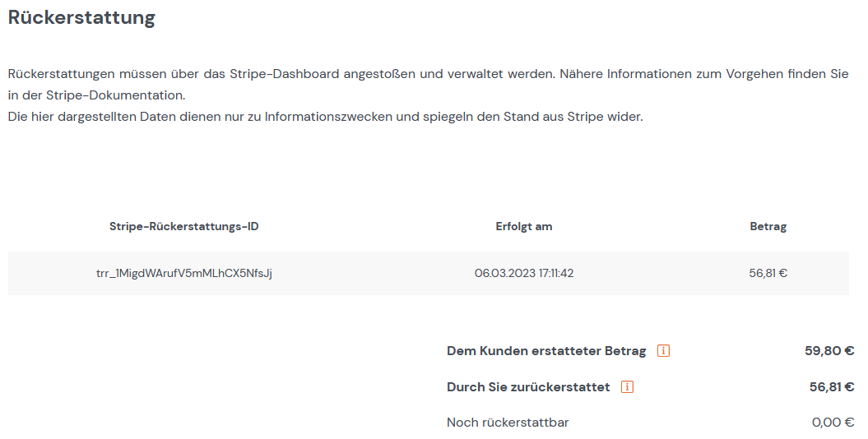
Task: Click the bold 56,81 € summary amount
Action: (x=832, y=386)
